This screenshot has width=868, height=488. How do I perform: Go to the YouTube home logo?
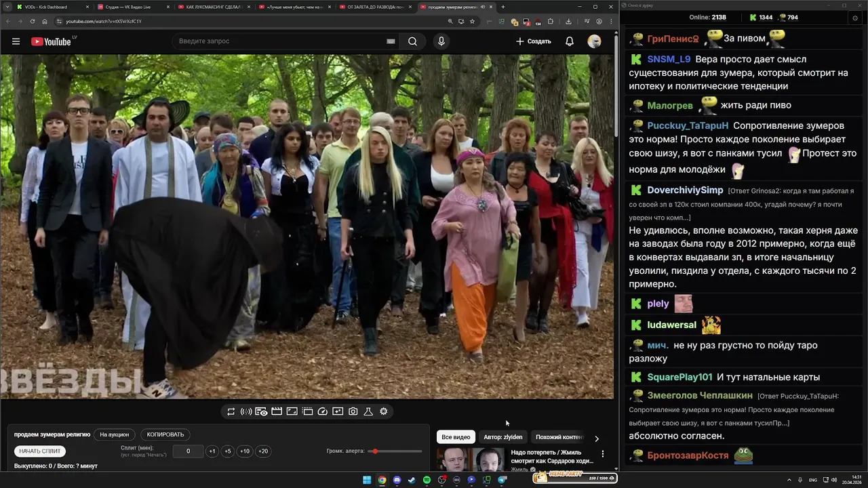click(51, 41)
